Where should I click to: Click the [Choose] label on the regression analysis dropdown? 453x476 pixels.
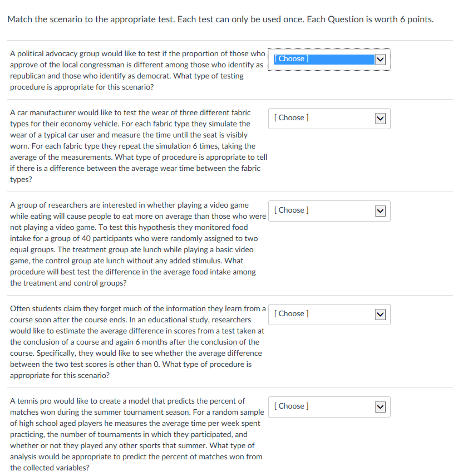(290, 406)
